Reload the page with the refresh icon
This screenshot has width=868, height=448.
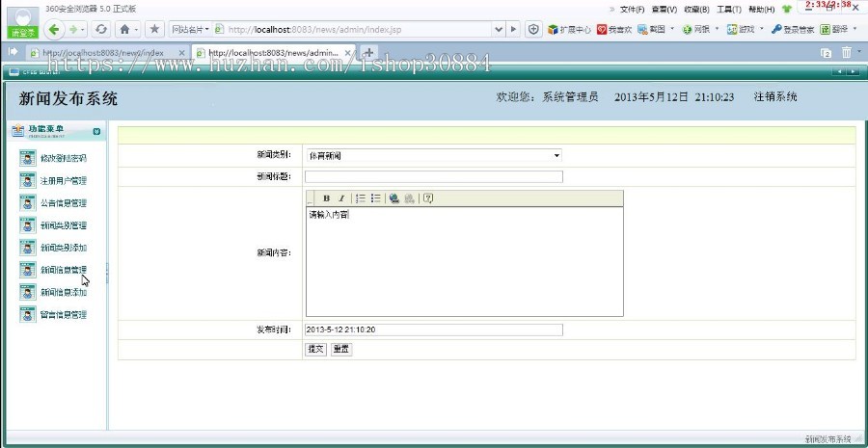pos(100,29)
